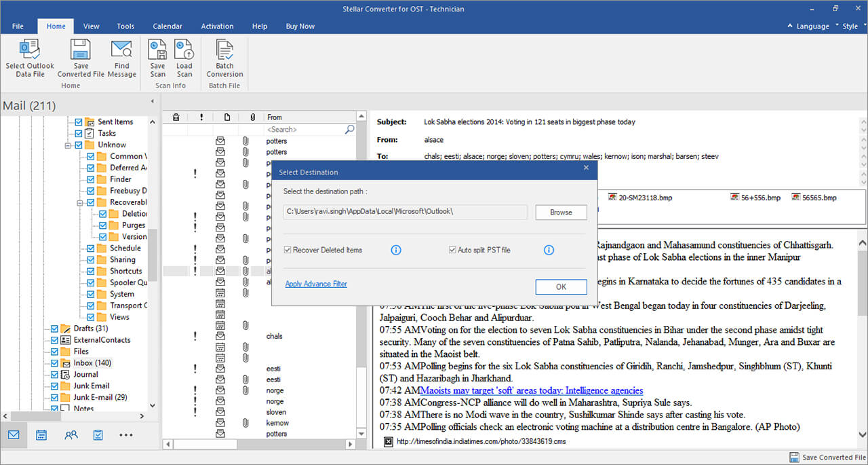Image resolution: width=868 pixels, height=465 pixels.
Task: Click folder tree scroll-up arrow
Action: (153, 122)
